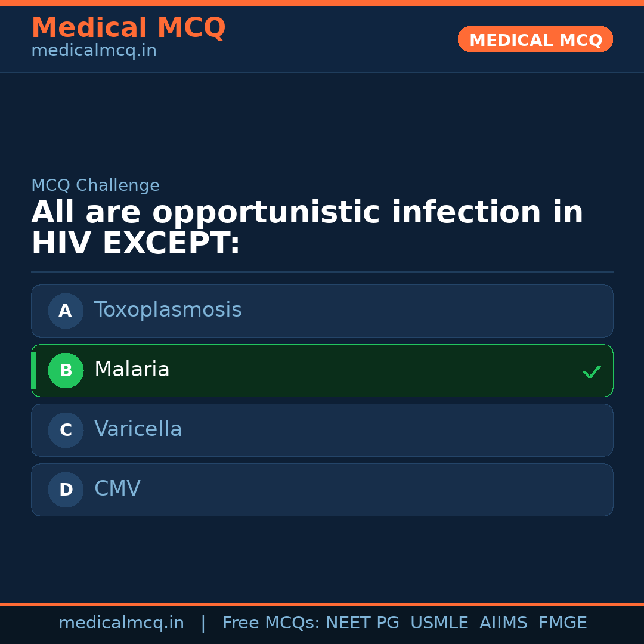Click the Malaria answer label
This screenshot has height=644, width=644.
click(132, 370)
